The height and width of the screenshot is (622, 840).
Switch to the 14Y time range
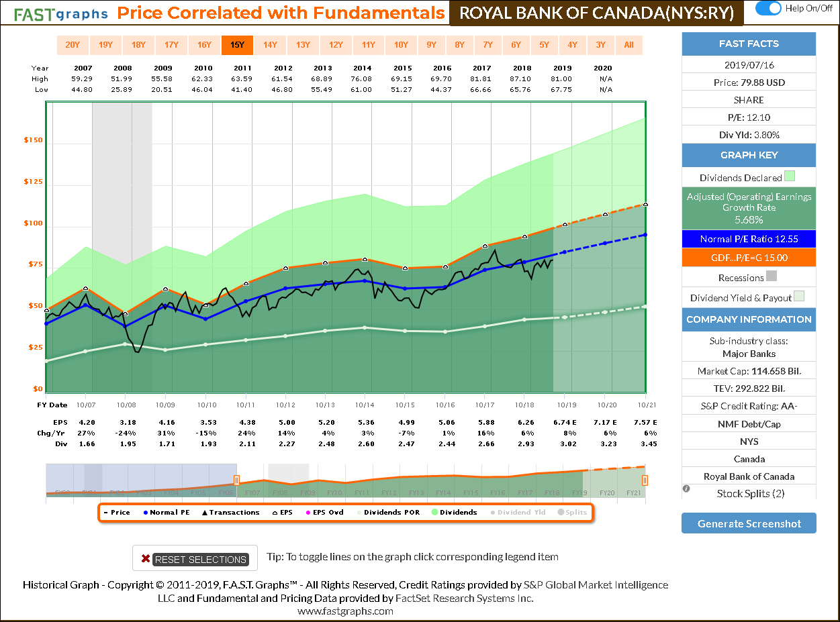270,45
